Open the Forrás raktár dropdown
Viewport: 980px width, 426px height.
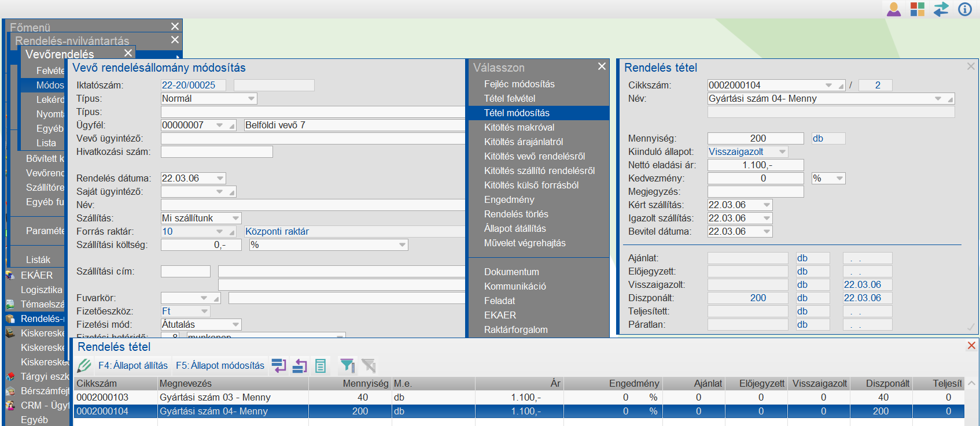[x=219, y=232]
